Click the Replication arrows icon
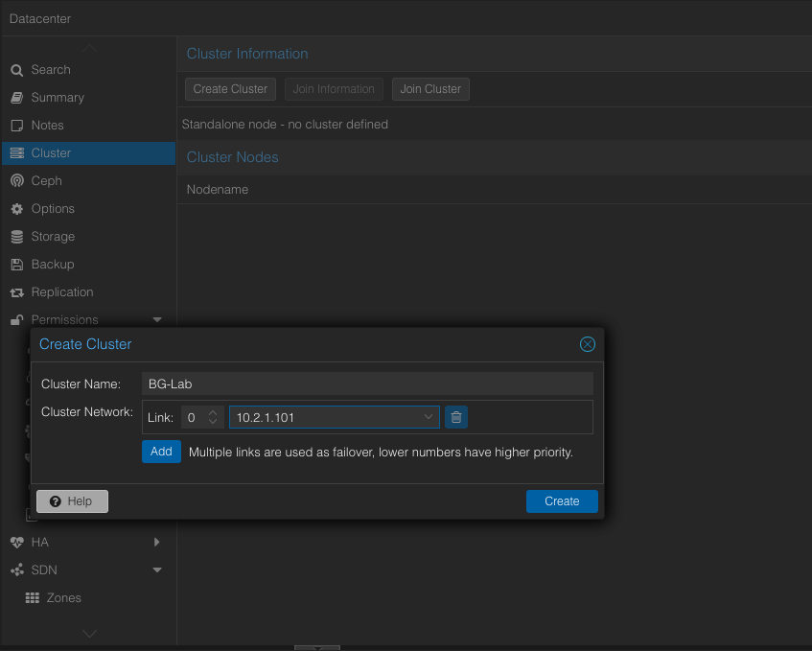The width and height of the screenshot is (812, 651). pyautogui.click(x=16, y=292)
